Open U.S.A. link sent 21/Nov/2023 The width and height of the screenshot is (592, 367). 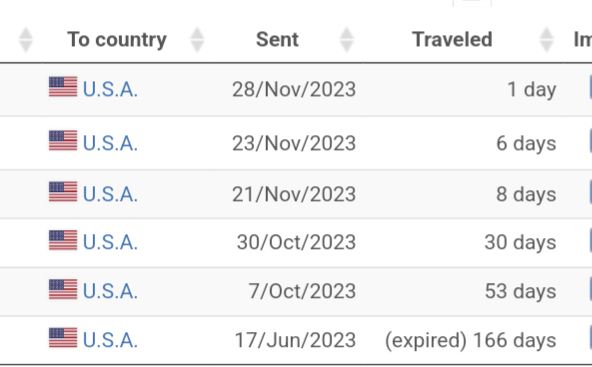point(110,194)
